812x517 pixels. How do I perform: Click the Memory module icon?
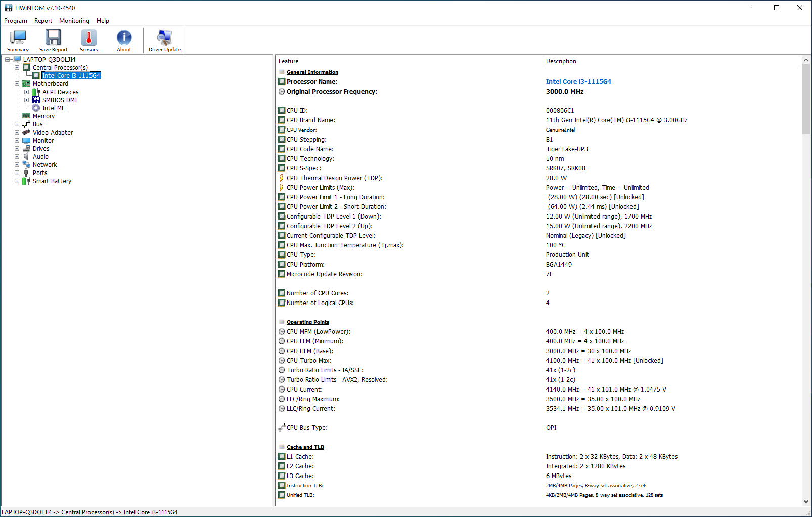coord(26,116)
